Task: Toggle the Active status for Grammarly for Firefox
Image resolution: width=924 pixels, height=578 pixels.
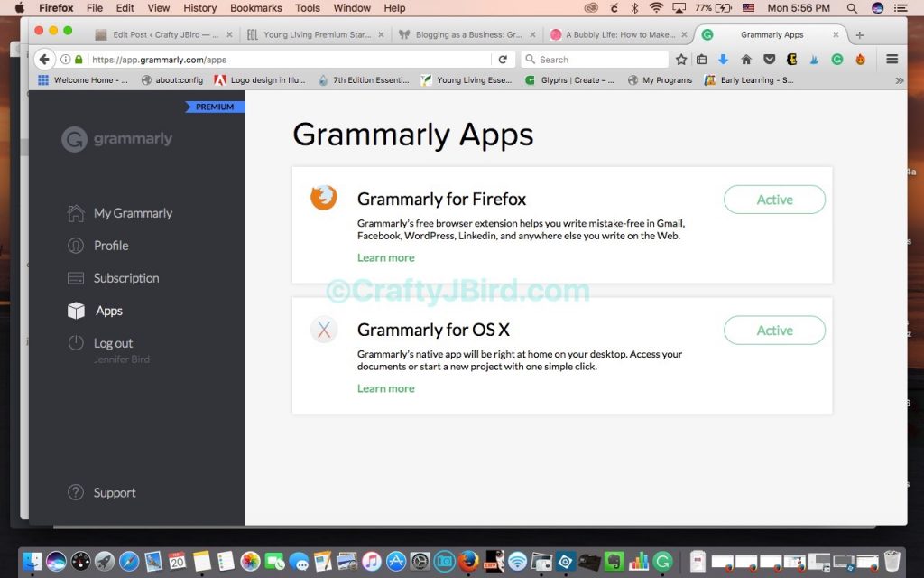Action: tap(773, 200)
